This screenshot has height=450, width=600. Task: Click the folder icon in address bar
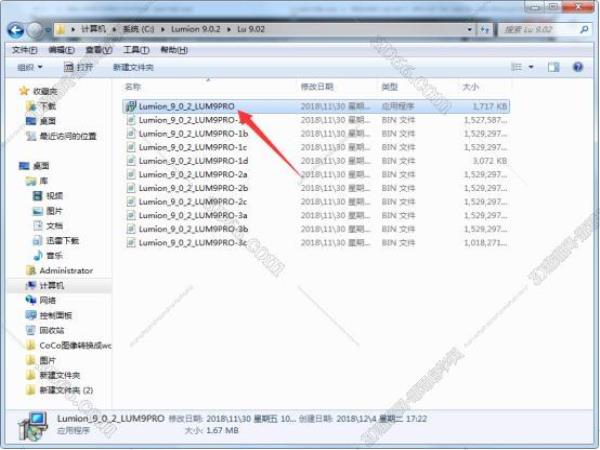click(x=60, y=29)
